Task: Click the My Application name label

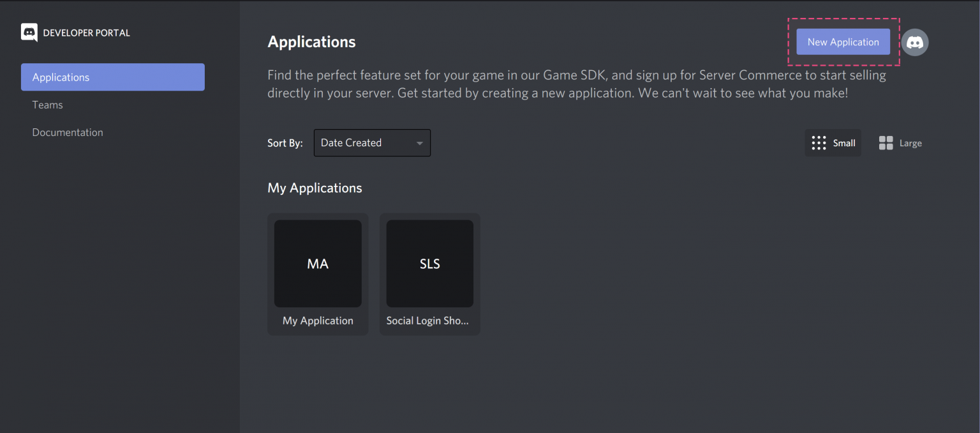Action: click(318, 320)
